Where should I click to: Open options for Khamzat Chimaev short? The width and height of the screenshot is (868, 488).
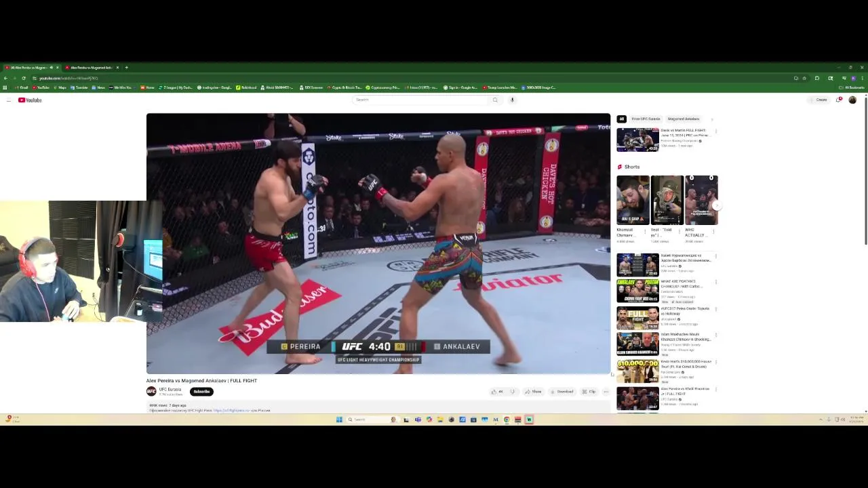pos(646,231)
